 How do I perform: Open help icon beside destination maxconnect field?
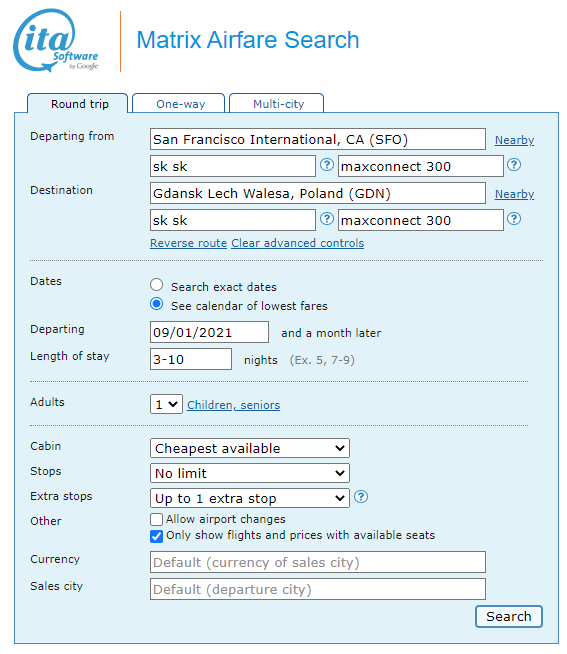514,219
